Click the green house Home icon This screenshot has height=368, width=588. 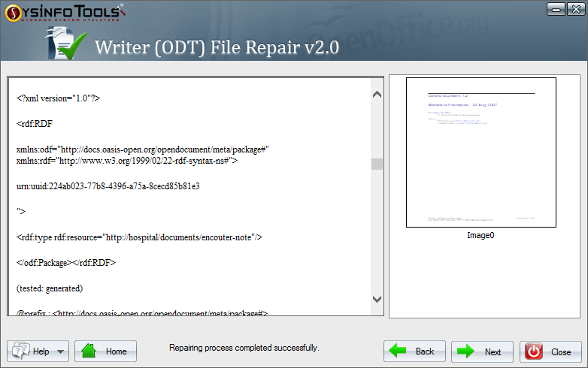[x=89, y=351]
